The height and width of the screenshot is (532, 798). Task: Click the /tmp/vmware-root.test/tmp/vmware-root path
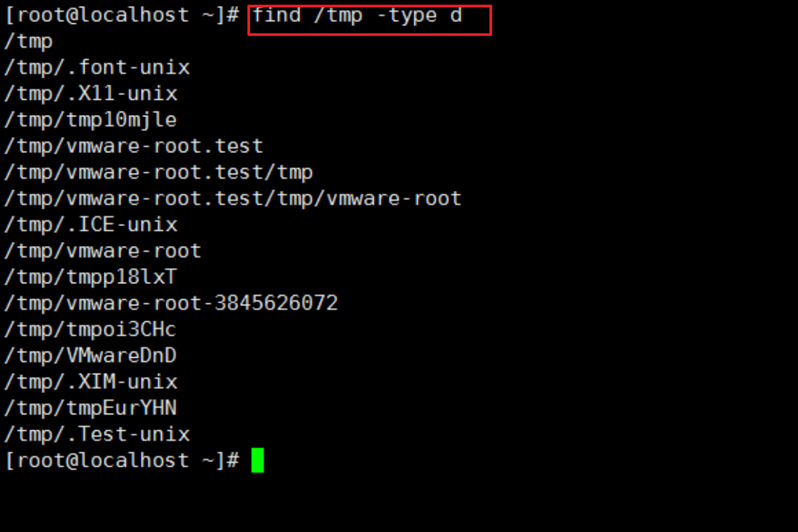[233, 198]
